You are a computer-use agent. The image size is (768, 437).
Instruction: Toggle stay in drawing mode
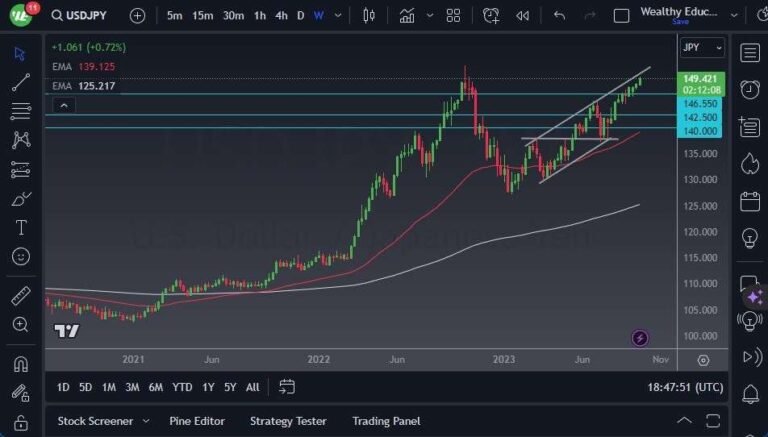(x=21, y=393)
